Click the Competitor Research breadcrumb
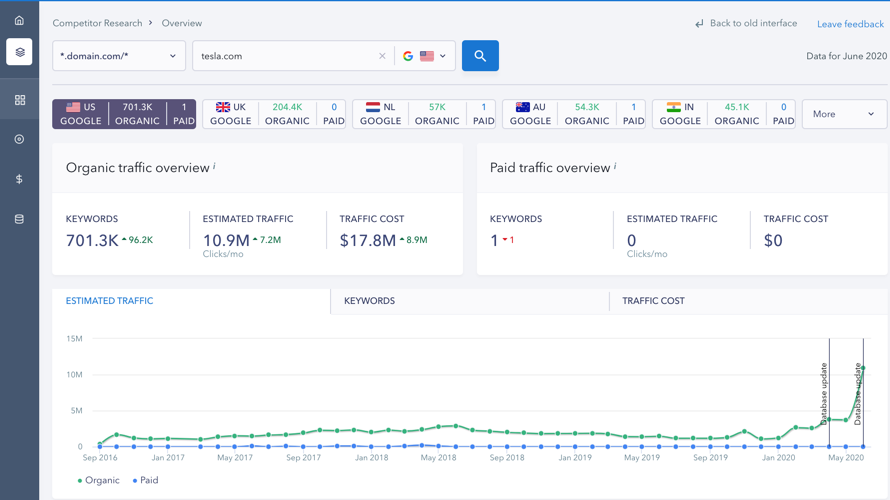This screenshot has height=500, width=890. point(97,23)
